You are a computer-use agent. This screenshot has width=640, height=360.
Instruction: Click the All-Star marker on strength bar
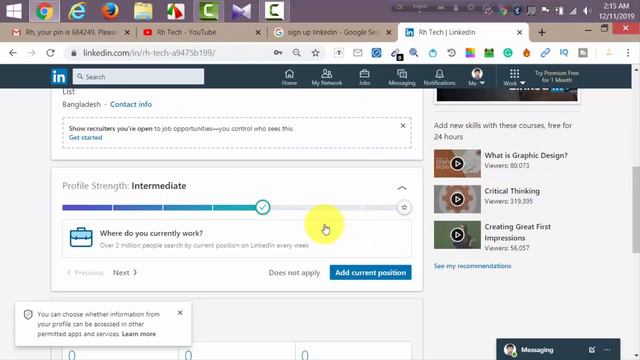click(x=404, y=207)
